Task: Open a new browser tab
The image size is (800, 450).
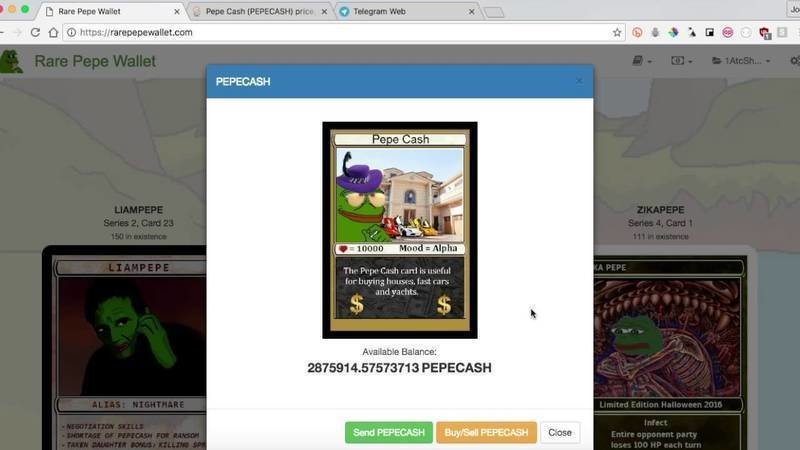Action: pyautogui.click(x=494, y=12)
